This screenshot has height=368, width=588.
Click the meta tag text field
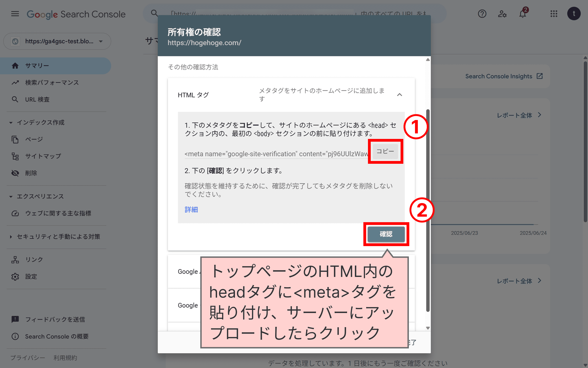tap(277, 154)
